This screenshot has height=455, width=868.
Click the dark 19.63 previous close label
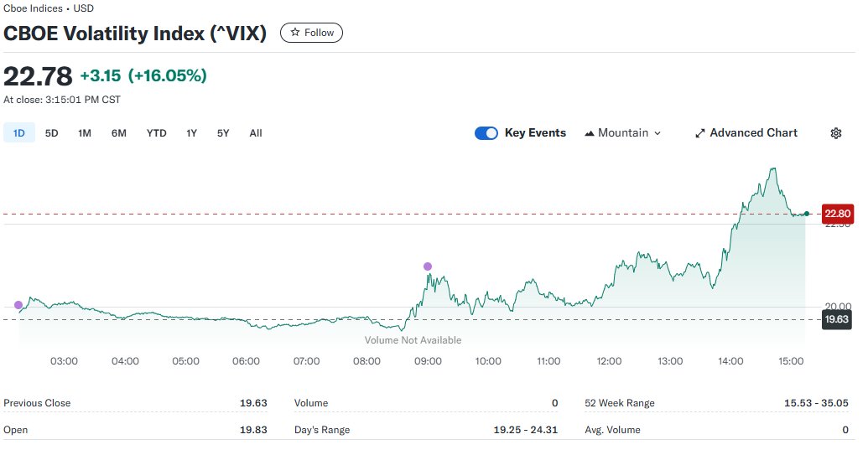click(836, 319)
